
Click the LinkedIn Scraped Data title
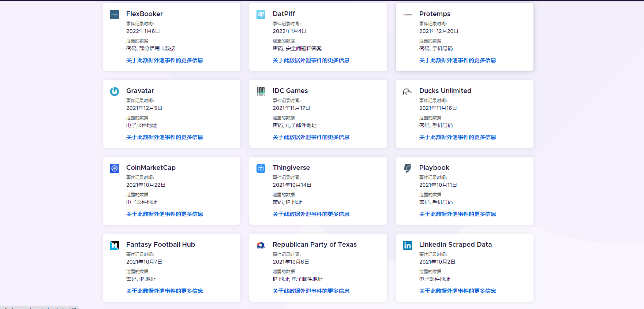click(x=456, y=245)
